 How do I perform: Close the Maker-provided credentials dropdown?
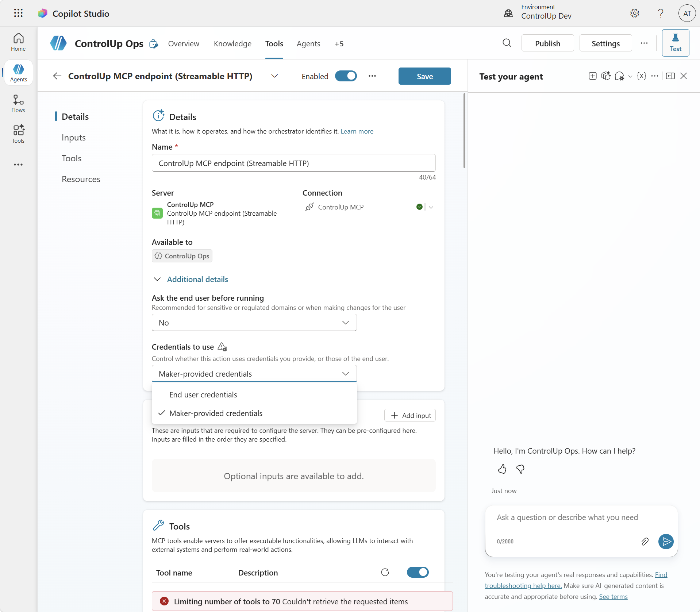click(254, 374)
